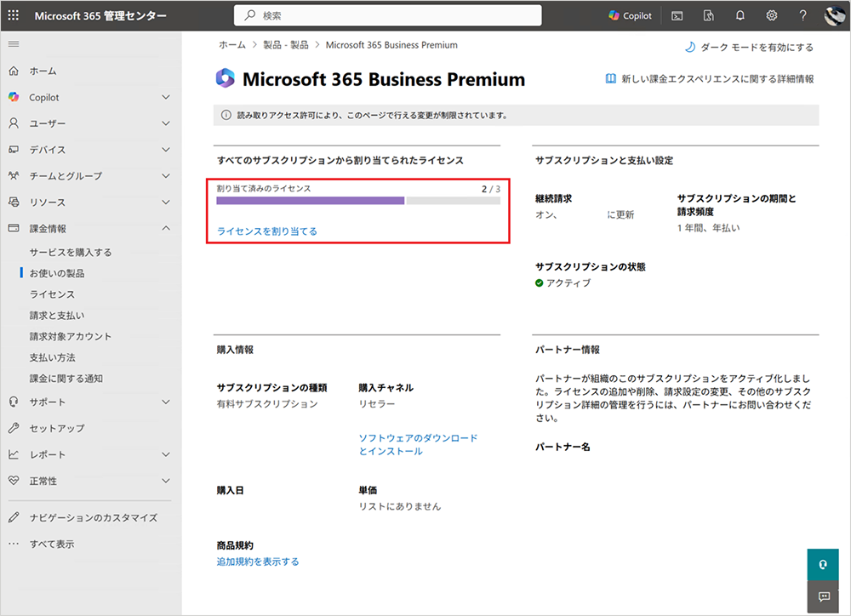Collapse the 課金情報 section chevron
851x616 pixels.
[166, 229]
